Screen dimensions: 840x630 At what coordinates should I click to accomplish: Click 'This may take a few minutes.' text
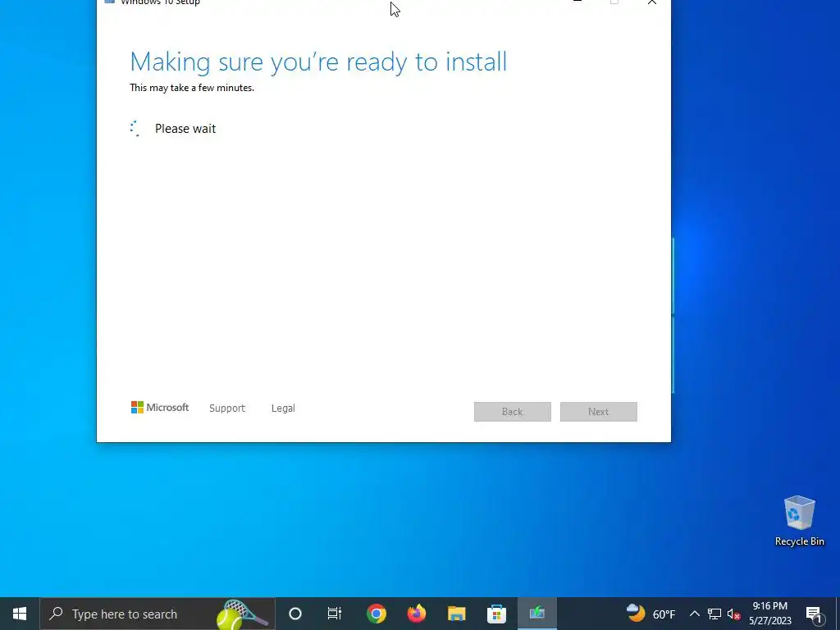click(192, 87)
